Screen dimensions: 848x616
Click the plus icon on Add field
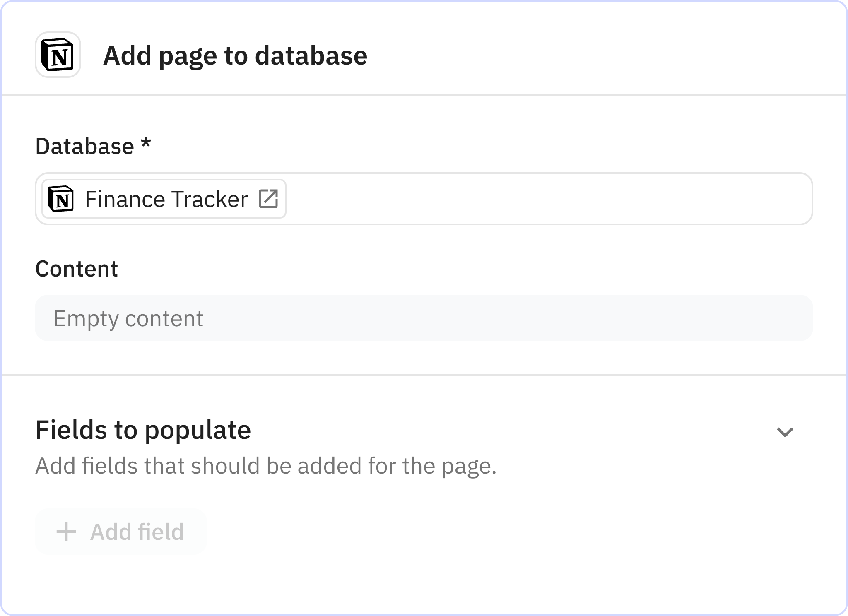(x=66, y=532)
